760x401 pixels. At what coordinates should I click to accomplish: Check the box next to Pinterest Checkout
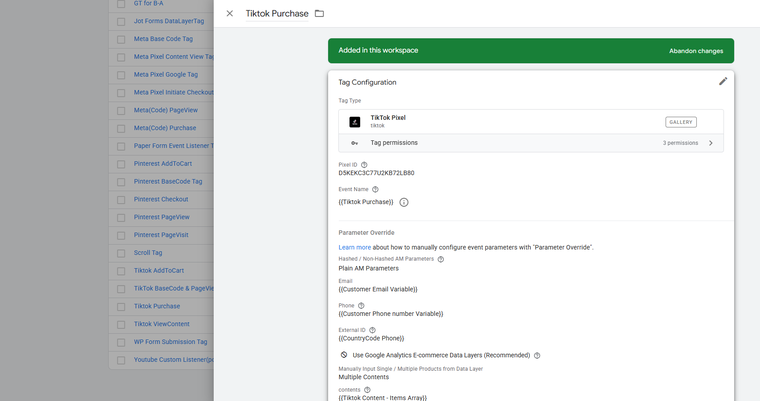(121, 200)
